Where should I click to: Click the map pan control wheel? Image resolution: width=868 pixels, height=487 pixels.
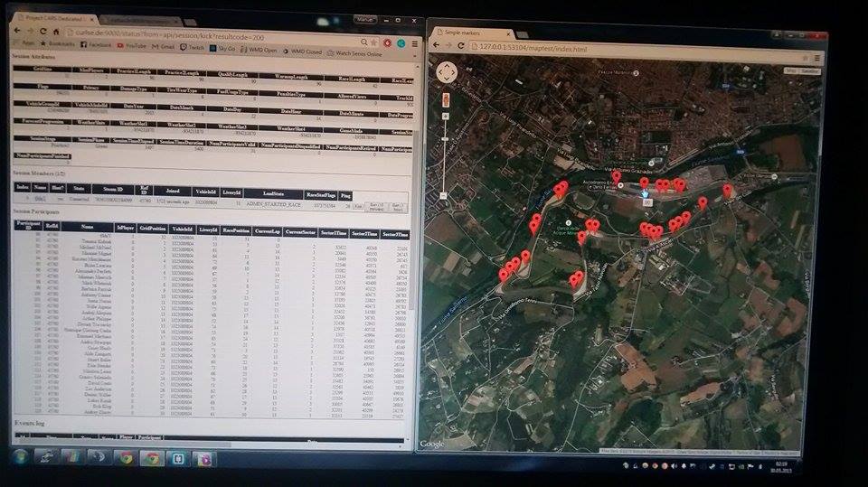(x=447, y=72)
